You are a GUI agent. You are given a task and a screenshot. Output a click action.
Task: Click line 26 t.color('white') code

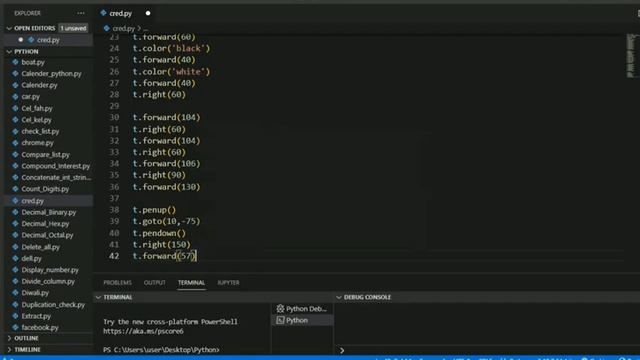click(171, 71)
